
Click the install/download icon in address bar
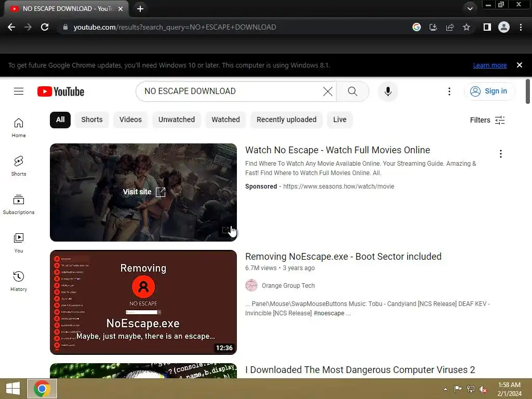(x=433, y=27)
